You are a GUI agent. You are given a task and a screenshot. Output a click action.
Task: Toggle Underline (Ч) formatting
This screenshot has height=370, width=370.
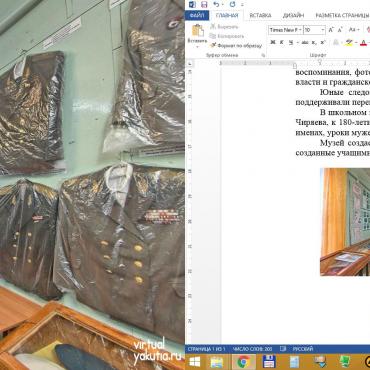(x=291, y=42)
